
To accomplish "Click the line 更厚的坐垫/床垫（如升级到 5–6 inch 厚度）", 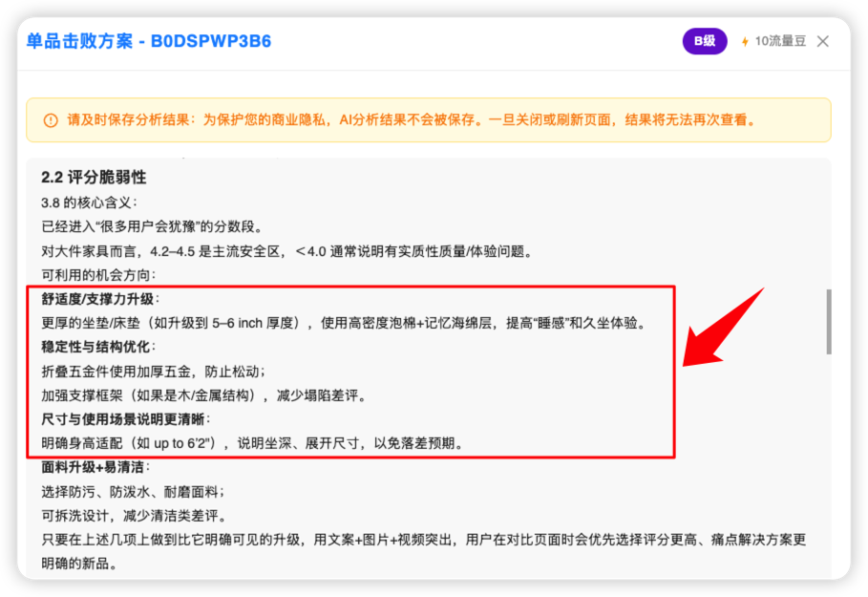I will click(345, 323).
